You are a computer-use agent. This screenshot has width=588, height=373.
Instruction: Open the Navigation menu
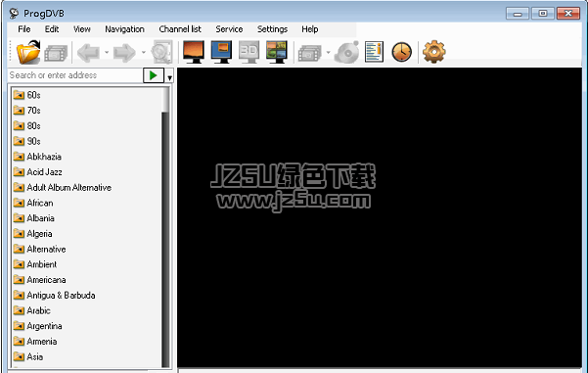coord(124,29)
